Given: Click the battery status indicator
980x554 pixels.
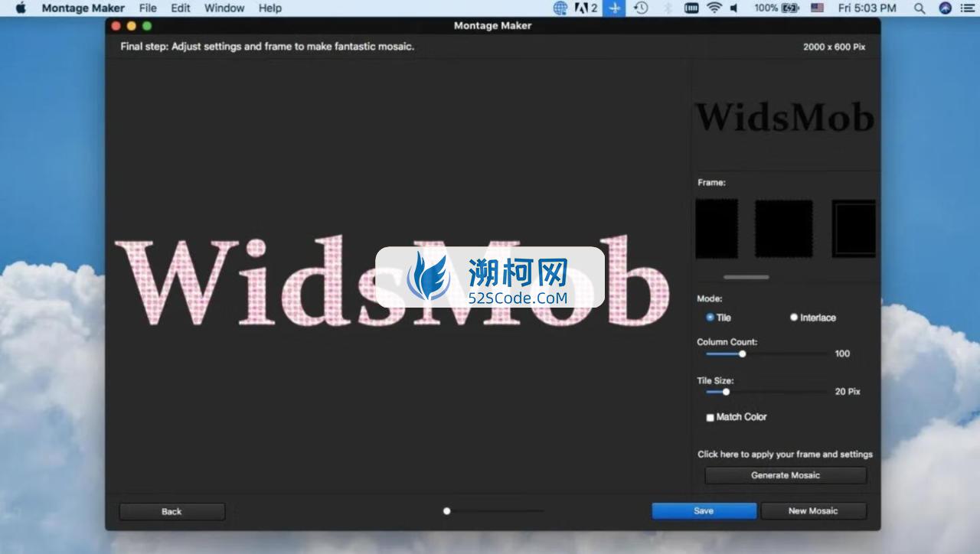Looking at the screenshot, I should point(776,8).
